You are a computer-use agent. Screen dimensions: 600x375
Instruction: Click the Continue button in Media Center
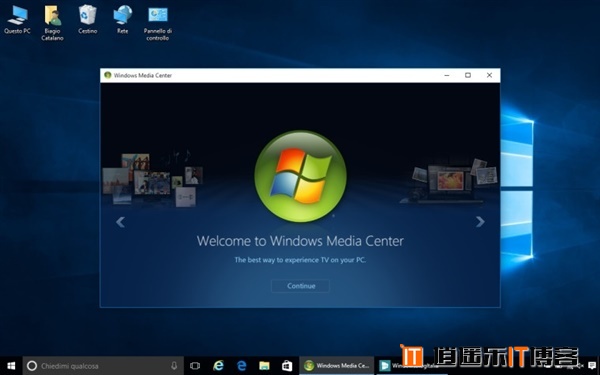(301, 286)
